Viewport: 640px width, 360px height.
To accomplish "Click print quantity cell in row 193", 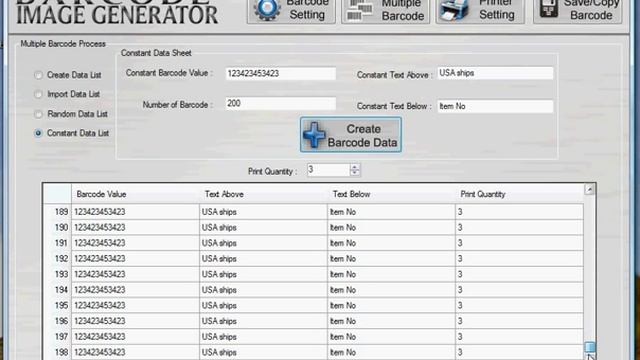I will pyautogui.click(x=519, y=274).
